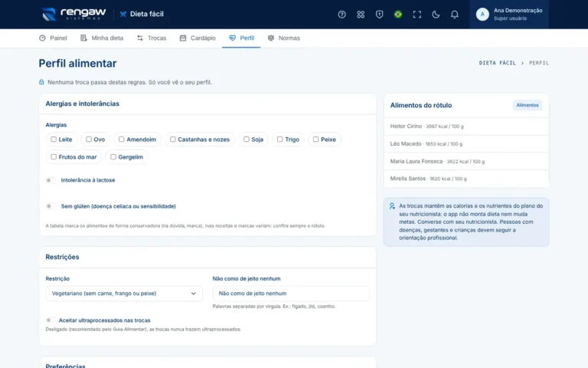
Task: Toggle the Sem glúten switch
Action: (x=51, y=206)
